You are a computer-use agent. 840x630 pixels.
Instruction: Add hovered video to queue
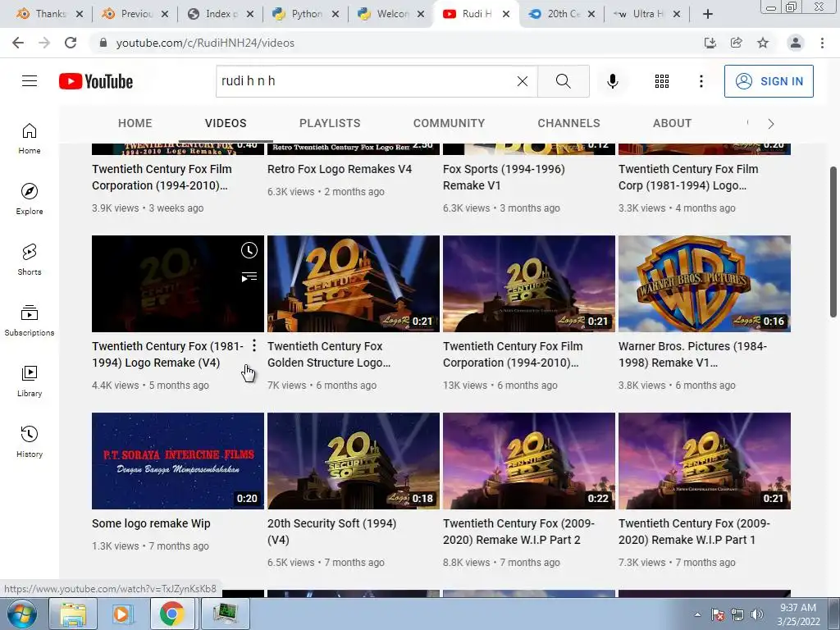(249, 277)
